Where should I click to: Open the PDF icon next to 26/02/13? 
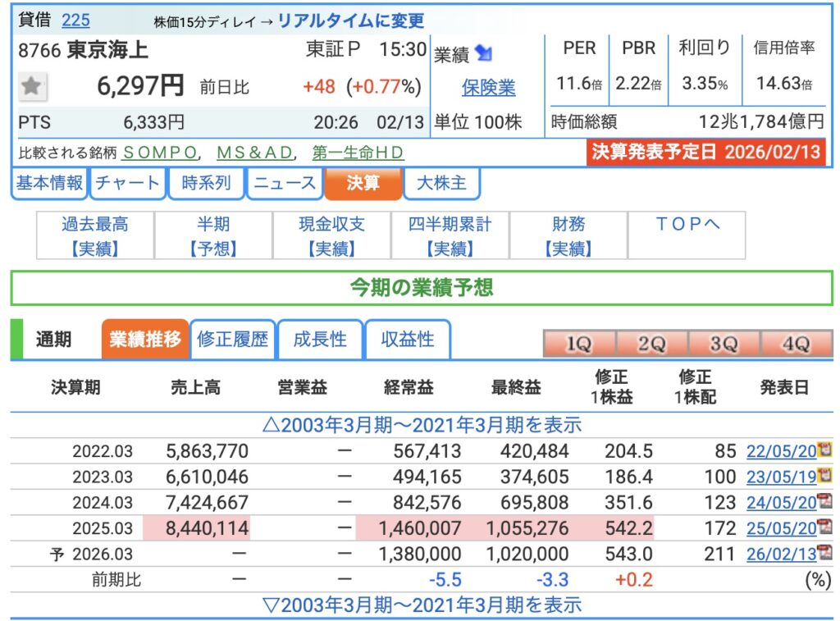tap(825, 554)
